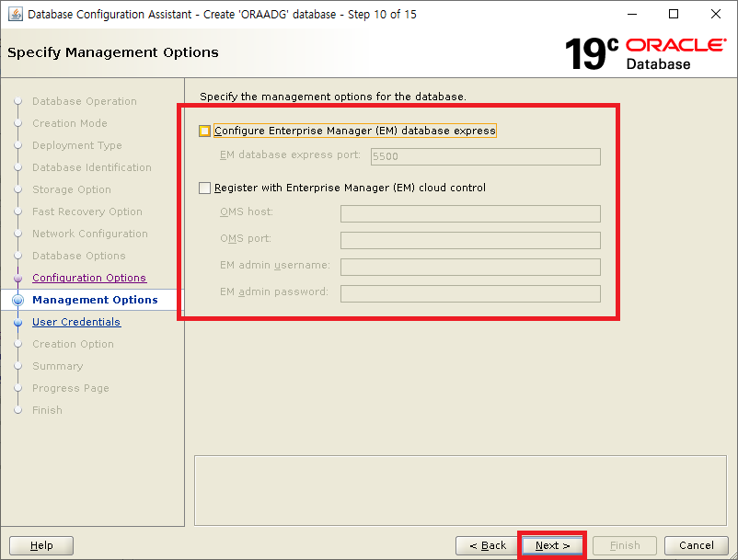Click the EM database express port field

pos(485,156)
